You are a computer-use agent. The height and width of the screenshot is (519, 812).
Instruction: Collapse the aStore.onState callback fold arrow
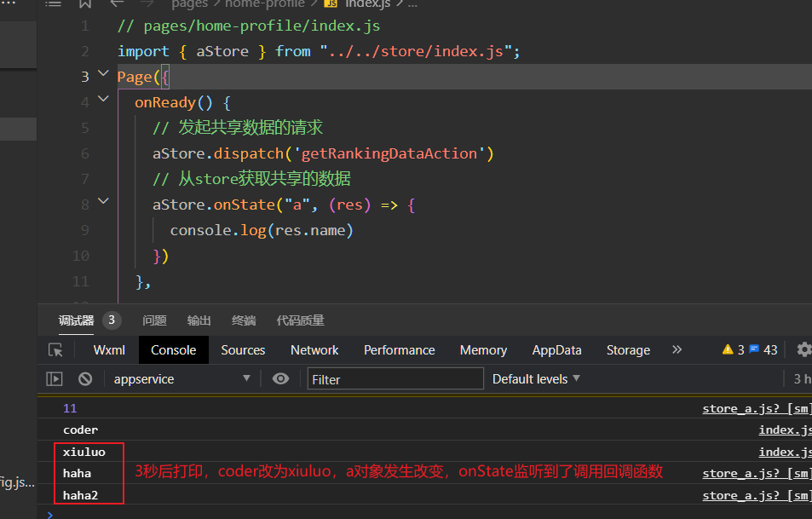click(103, 202)
